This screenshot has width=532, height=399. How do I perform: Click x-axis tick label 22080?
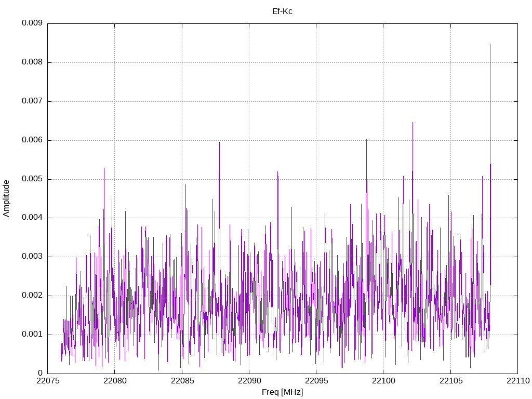115,381
